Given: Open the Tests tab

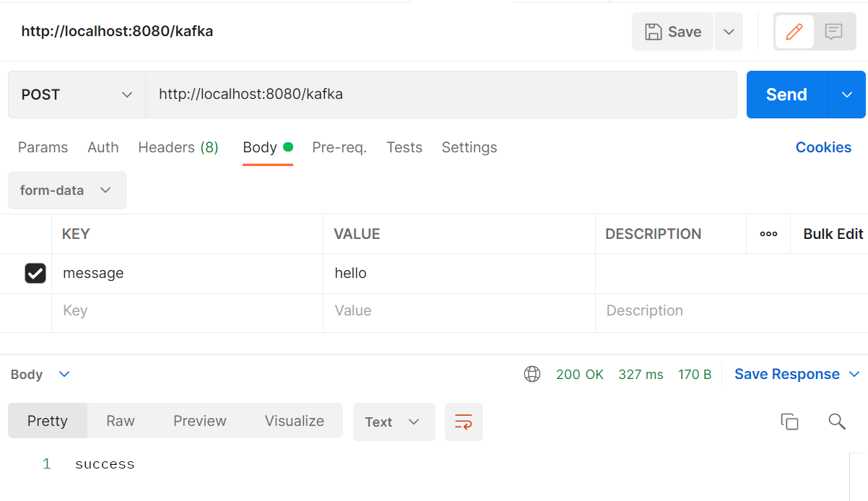Looking at the screenshot, I should point(404,147).
